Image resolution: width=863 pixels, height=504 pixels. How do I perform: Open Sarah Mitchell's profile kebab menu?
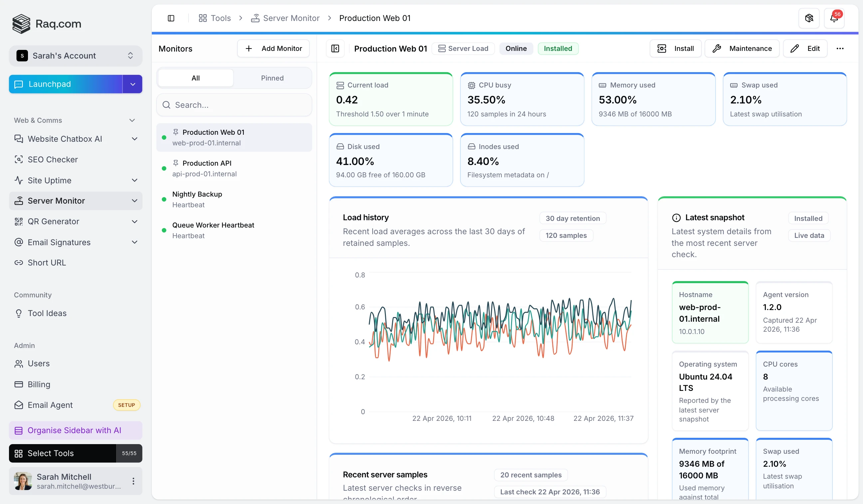pos(133,481)
